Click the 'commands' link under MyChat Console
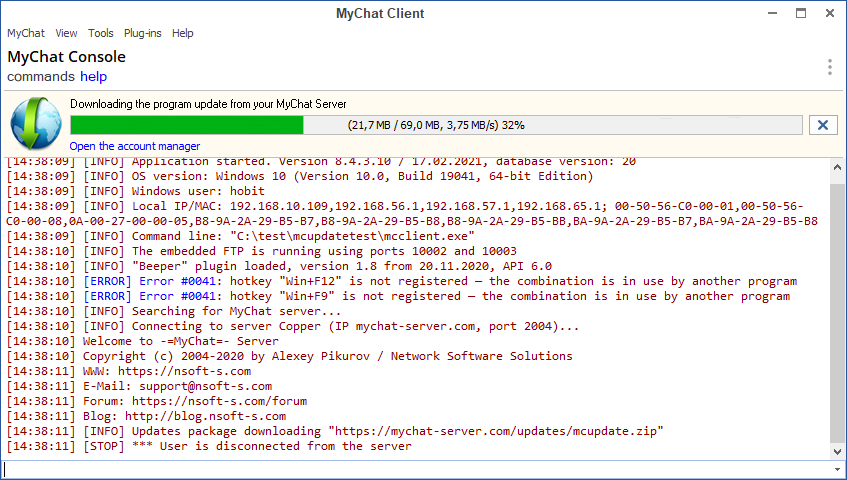 41,77
